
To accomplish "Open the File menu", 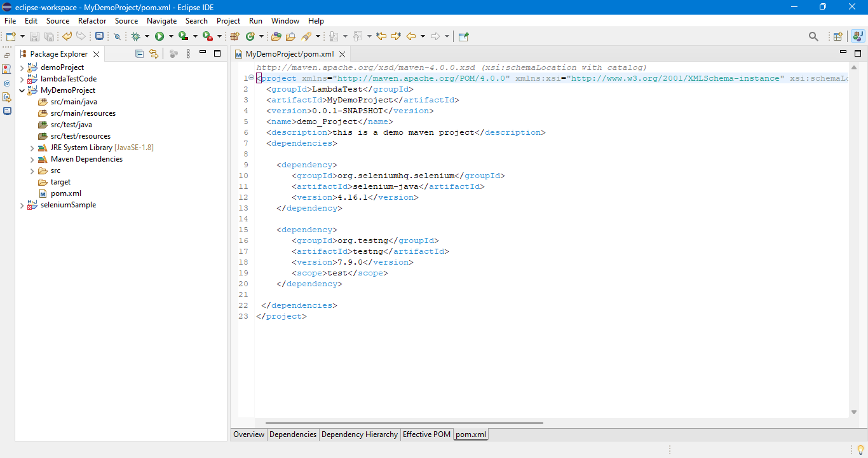I will pos(10,21).
